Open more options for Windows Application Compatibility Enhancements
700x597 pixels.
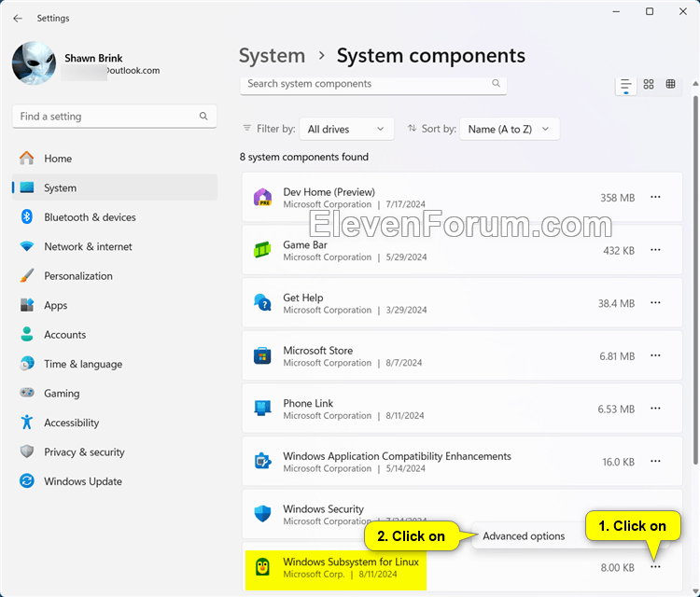point(655,462)
